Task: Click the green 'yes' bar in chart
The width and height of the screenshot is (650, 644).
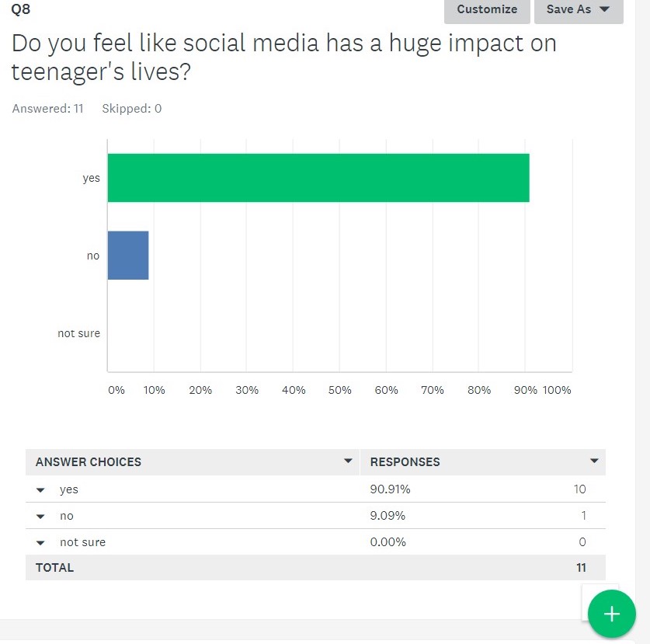Action: click(318, 178)
